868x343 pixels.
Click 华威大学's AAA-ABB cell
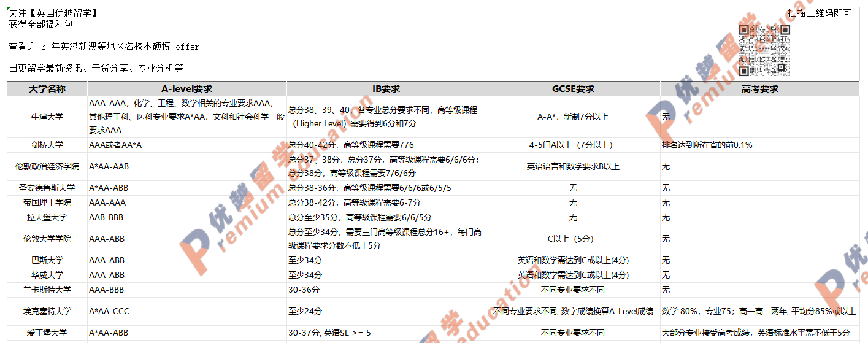point(187,275)
